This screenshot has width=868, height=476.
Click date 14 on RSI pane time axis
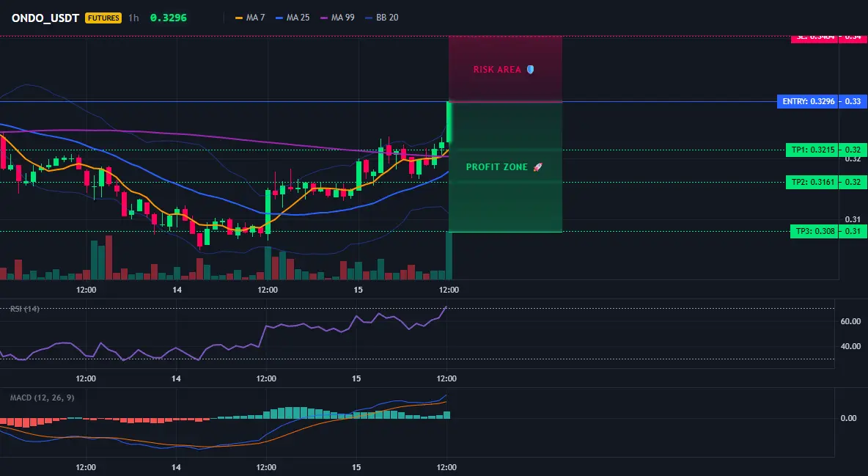(176, 378)
